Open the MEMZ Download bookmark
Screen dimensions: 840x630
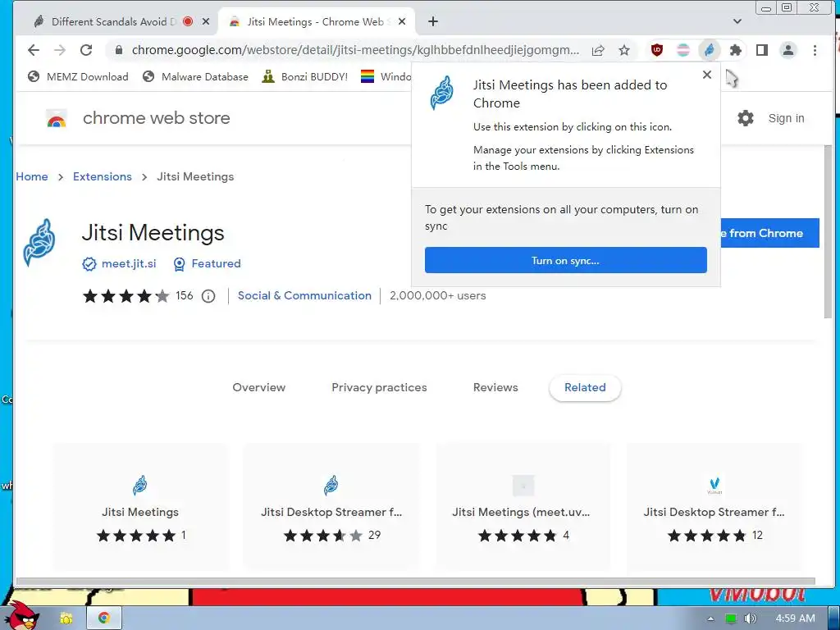(x=78, y=76)
